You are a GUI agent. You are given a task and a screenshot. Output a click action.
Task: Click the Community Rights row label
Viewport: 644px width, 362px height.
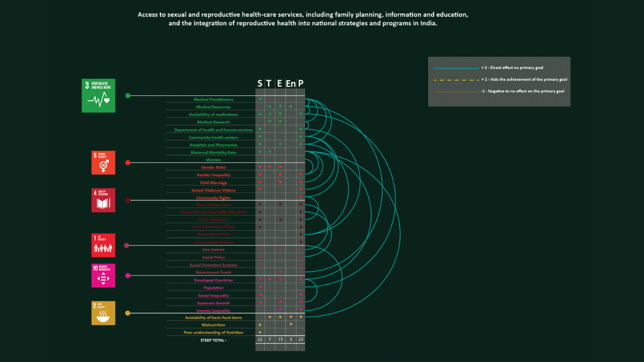tap(214, 198)
